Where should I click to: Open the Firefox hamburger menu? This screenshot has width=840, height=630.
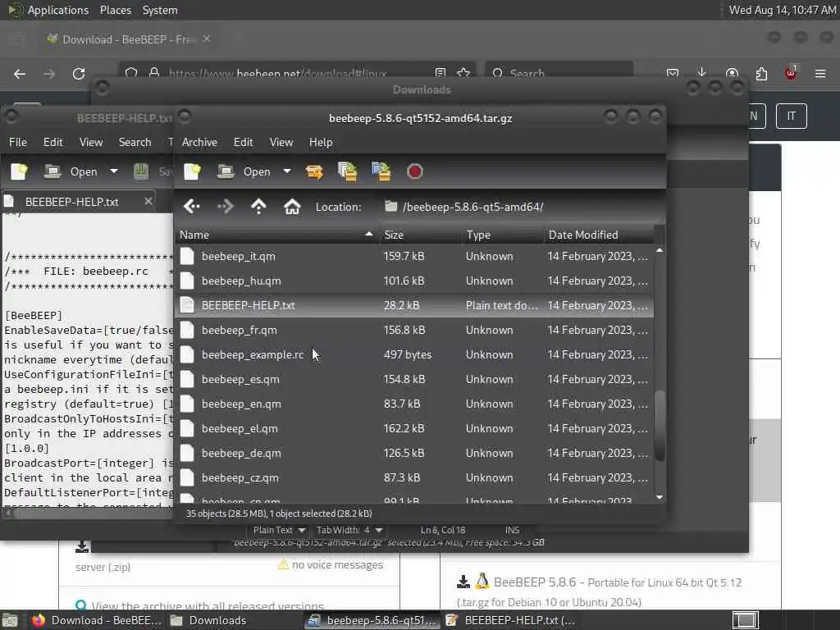[x=820, y=73]
